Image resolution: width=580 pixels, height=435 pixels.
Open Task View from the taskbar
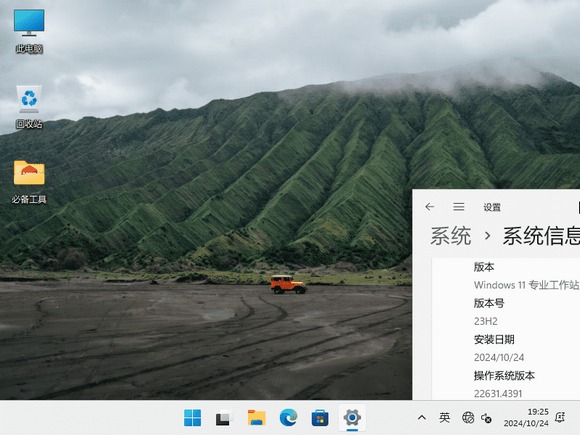(x=224, y=418)
